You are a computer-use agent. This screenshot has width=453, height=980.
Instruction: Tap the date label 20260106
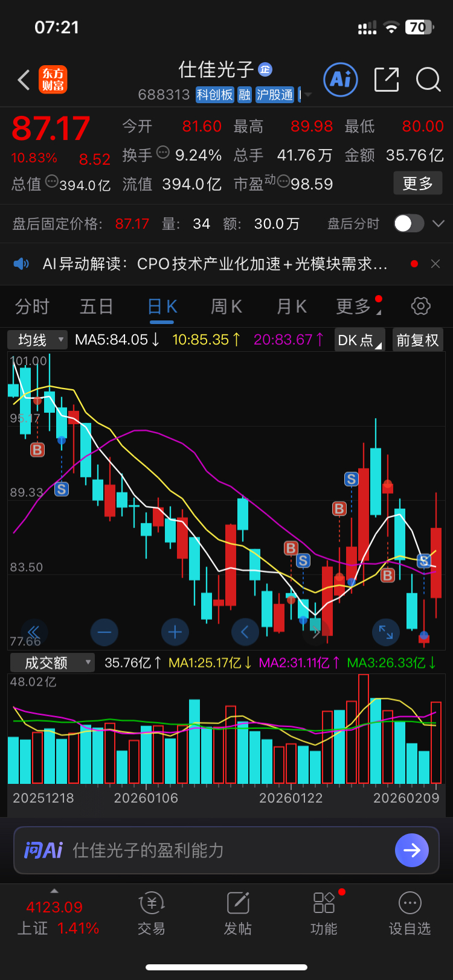[x=146, y=798]
